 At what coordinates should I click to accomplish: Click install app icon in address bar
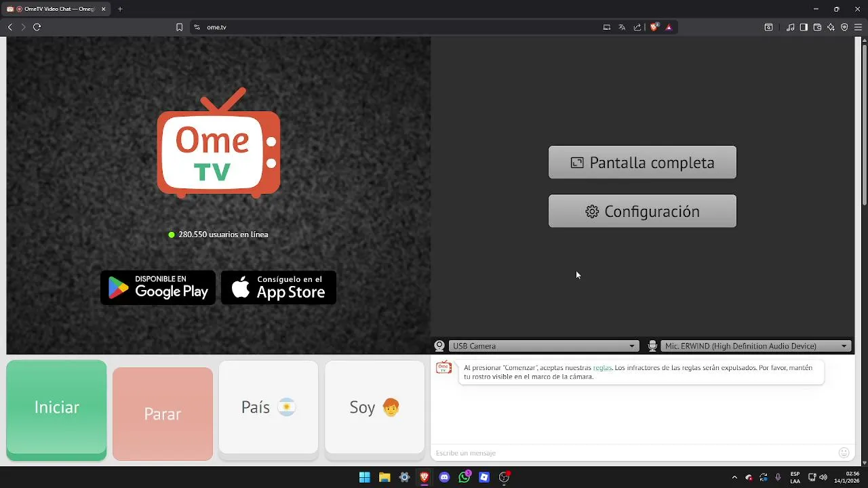coord(607,27)
